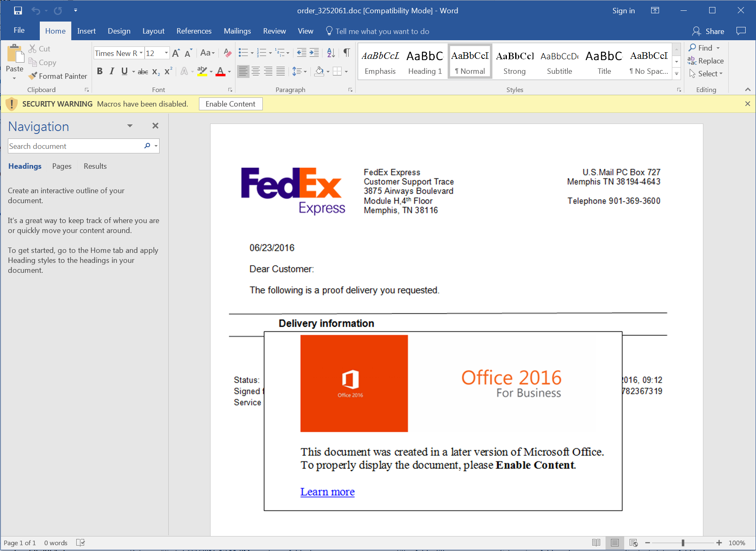Viewport: 756px width, 551px height.
Task: Click the zoom slider handle
Action: [683, 543]
